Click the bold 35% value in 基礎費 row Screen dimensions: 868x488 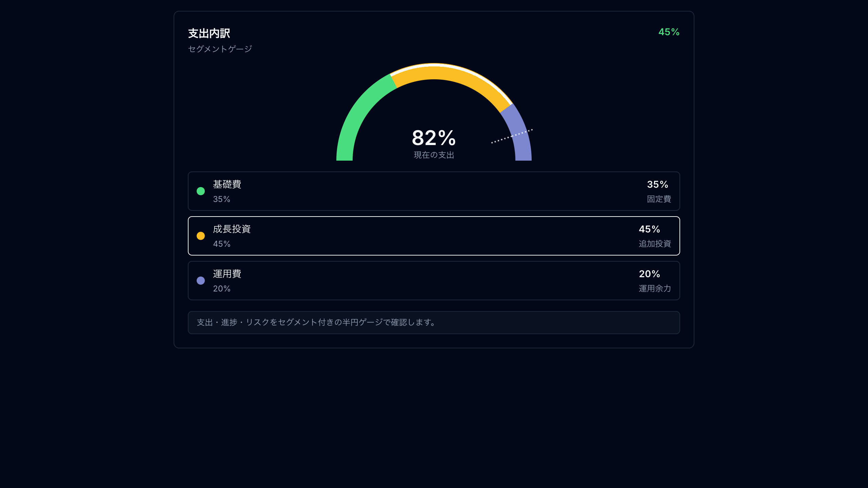tap(657, 184)
